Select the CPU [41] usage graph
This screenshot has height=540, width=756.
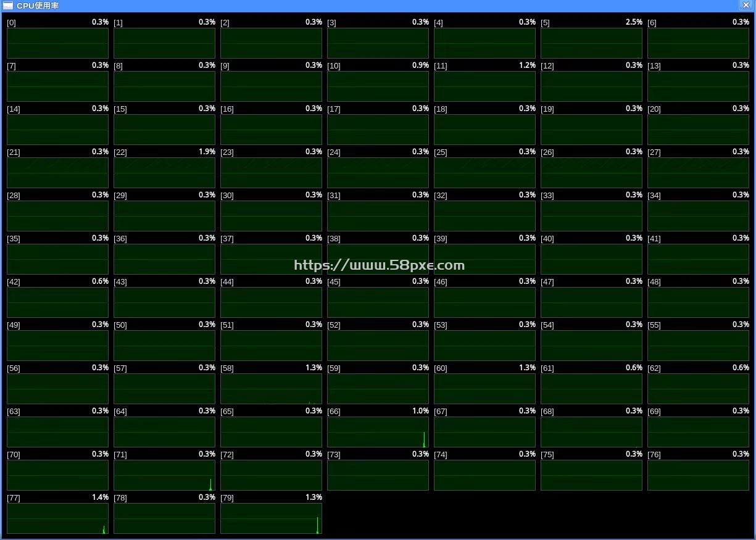click(698, 259)
